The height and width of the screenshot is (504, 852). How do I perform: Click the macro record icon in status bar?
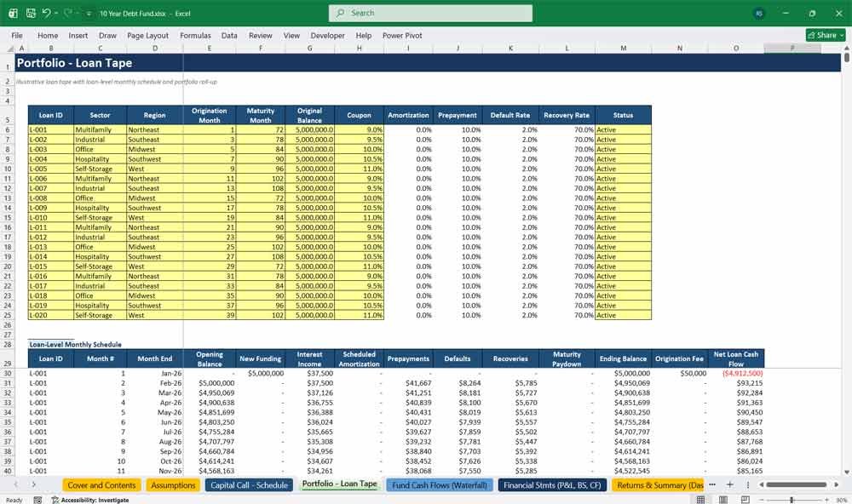pos(37,500)
